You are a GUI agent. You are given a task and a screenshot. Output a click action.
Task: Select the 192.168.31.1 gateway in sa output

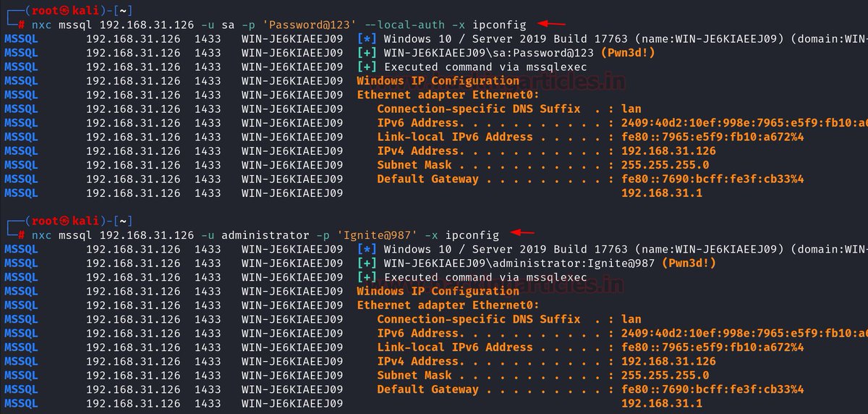pyautogui.click(x=662, y=193)
